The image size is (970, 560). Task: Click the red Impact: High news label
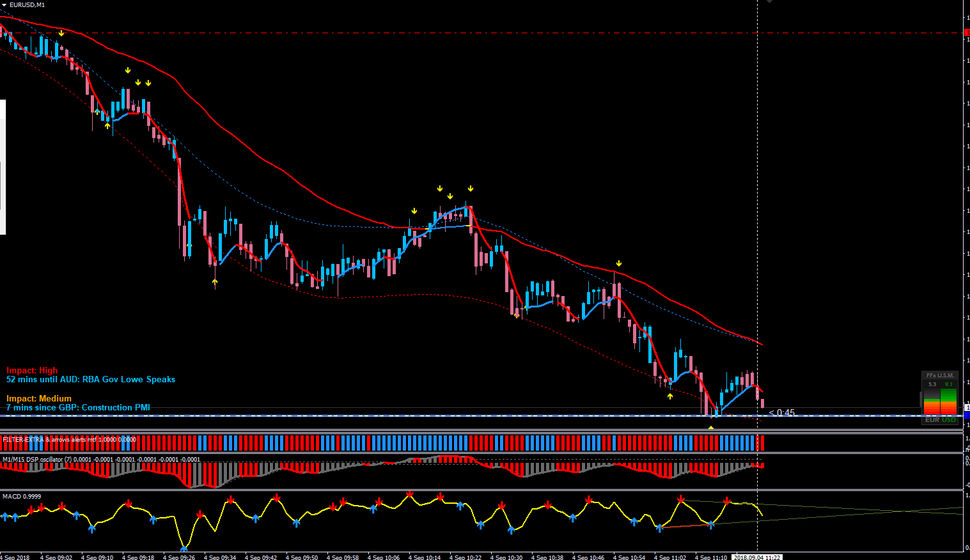tap(32, 370)
